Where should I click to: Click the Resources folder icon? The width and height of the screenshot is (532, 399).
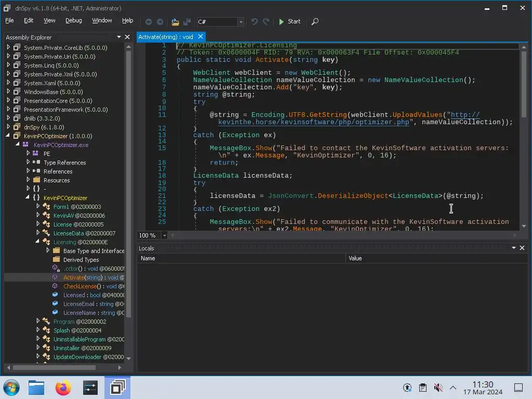pyautogui.click(x=37, y=180)
